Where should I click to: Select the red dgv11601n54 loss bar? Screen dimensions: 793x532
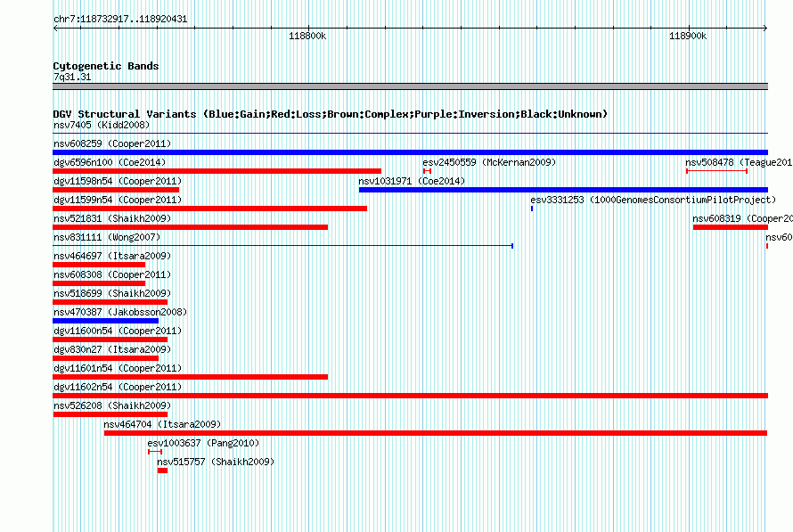point(190,377)
